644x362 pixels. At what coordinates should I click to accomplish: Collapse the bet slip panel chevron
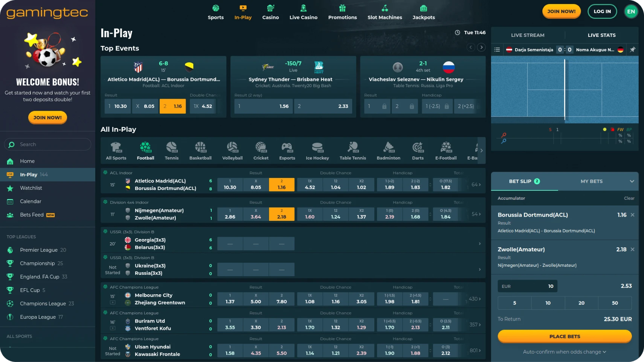coord(632,181)
